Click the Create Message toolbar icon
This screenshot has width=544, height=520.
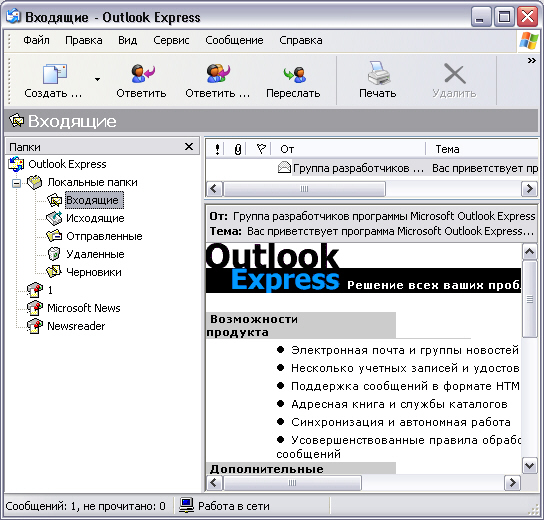54,74
